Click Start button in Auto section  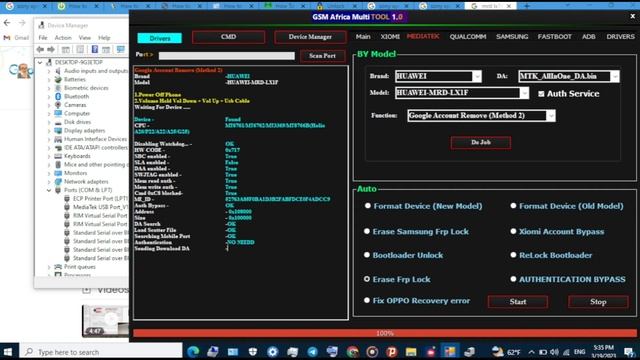point(518,302)
